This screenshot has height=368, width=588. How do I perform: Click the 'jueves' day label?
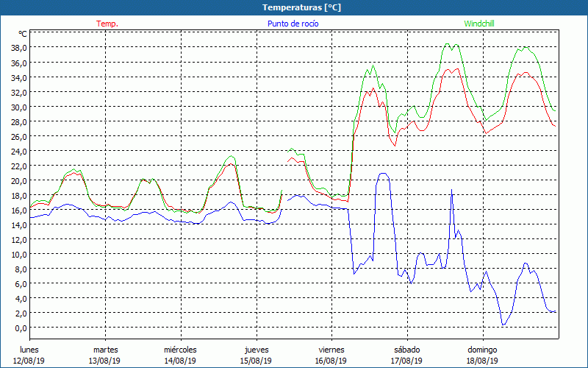pyautogui.click(x=257, y=350)
